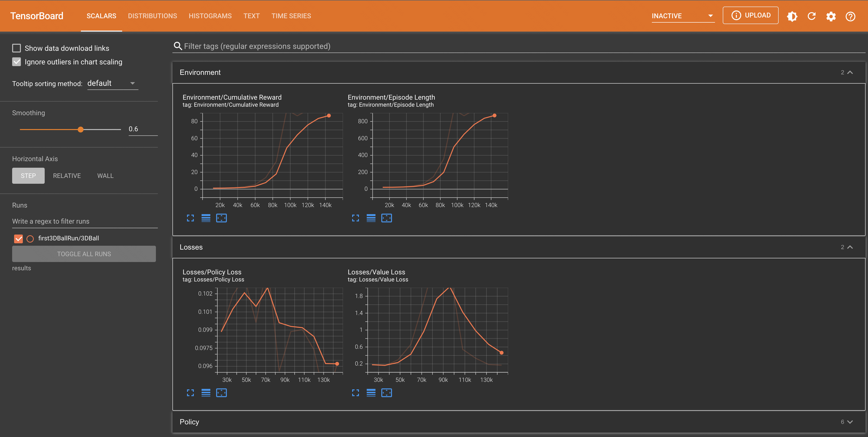
Task: Switch to the DISTRIBUTIONS tab
Action: [x=152, y=16]
